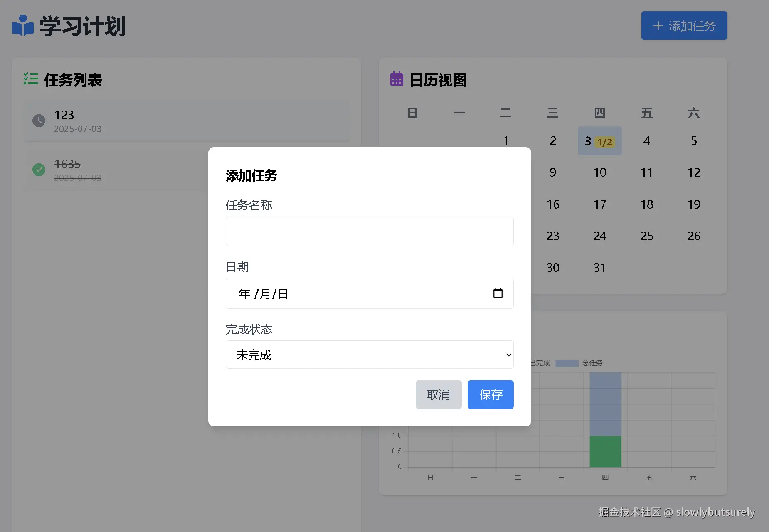Select calendar day 2
Screen dimensions: 769x532
click(x=553, y=141)
